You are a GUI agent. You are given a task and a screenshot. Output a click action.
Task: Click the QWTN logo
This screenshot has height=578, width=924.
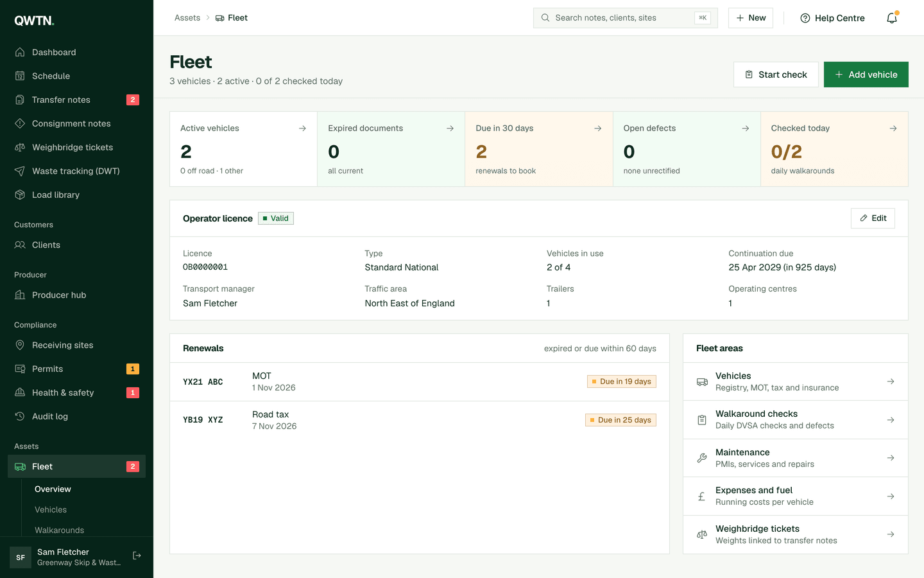[34, 21]
